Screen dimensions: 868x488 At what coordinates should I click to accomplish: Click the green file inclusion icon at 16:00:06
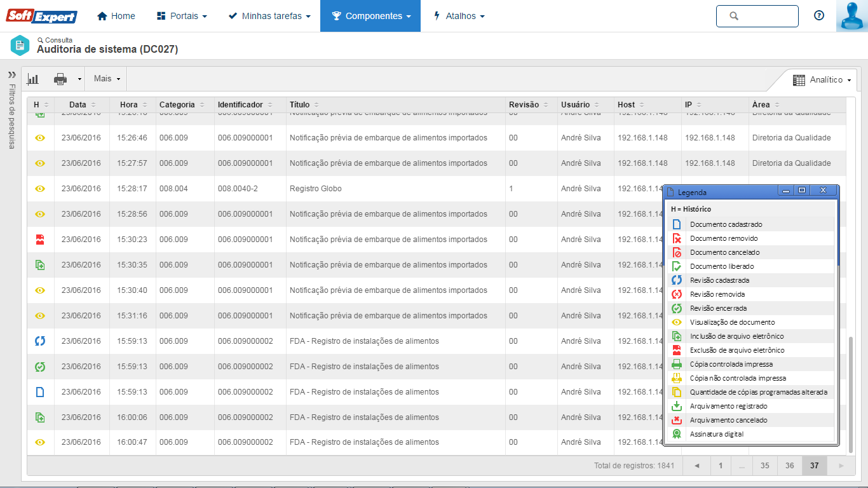pos(40,417)
